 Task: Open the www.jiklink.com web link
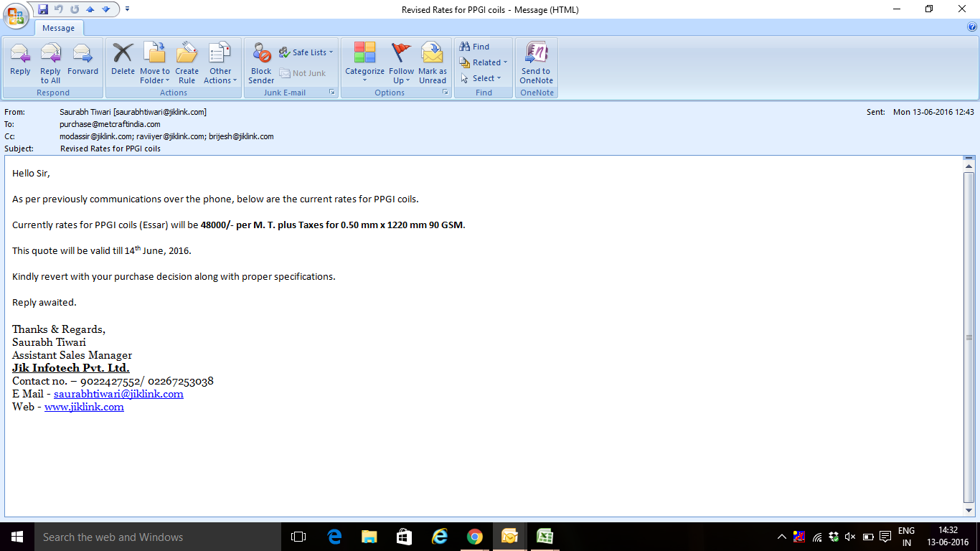coord(84,407)
